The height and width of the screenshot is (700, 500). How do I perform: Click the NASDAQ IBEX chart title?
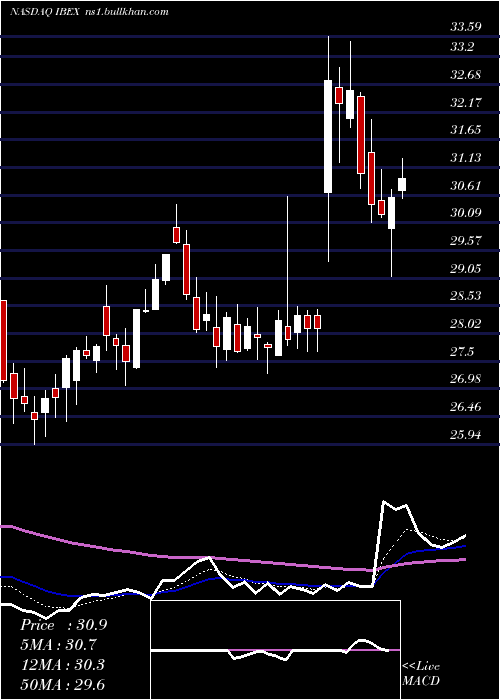tap(89, 12)
